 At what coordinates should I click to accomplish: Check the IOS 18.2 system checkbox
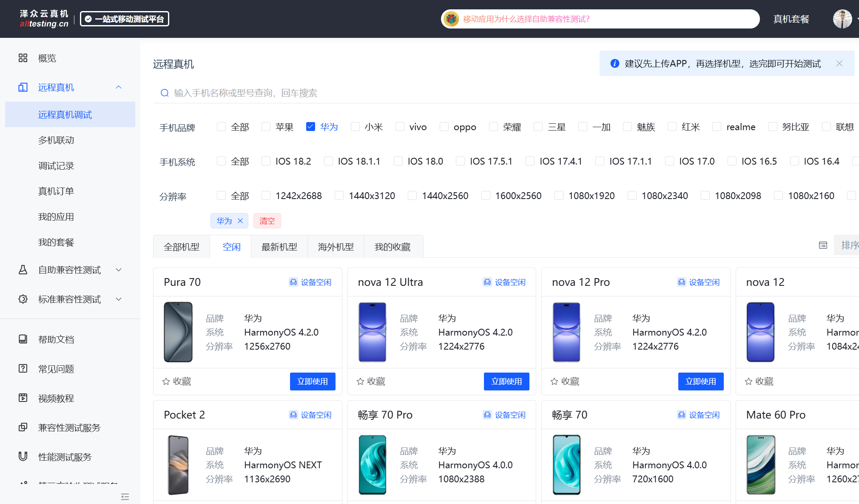click(266, 161)
